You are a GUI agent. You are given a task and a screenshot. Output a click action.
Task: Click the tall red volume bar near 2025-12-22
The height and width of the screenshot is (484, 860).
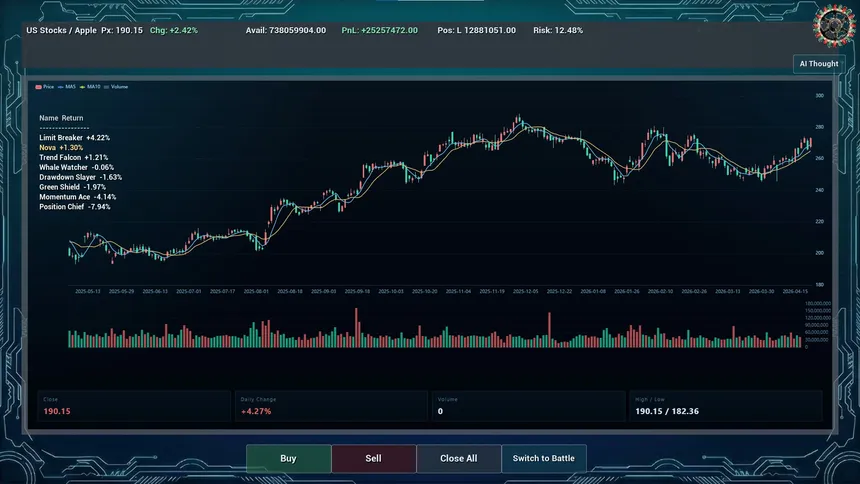tap(549, 330)
